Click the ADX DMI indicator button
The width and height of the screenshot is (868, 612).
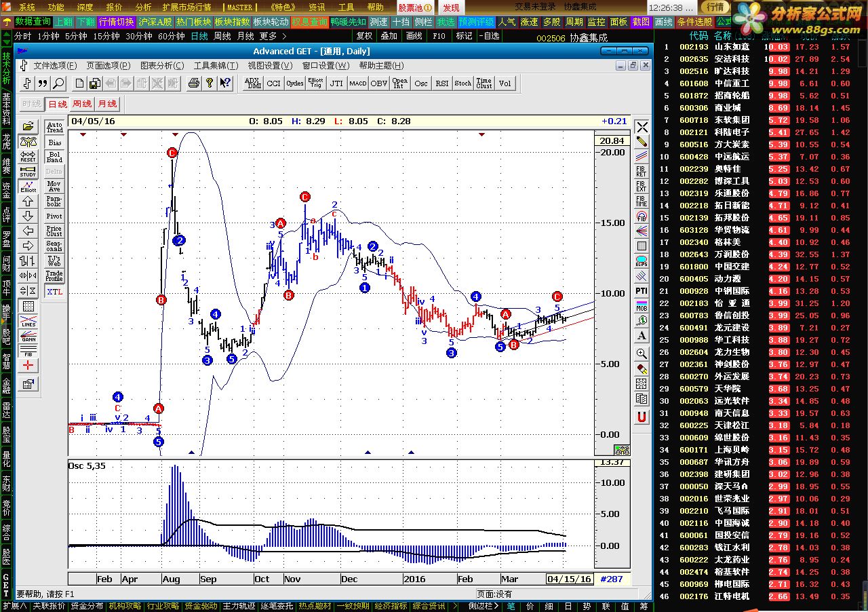[x=253, y=83]
